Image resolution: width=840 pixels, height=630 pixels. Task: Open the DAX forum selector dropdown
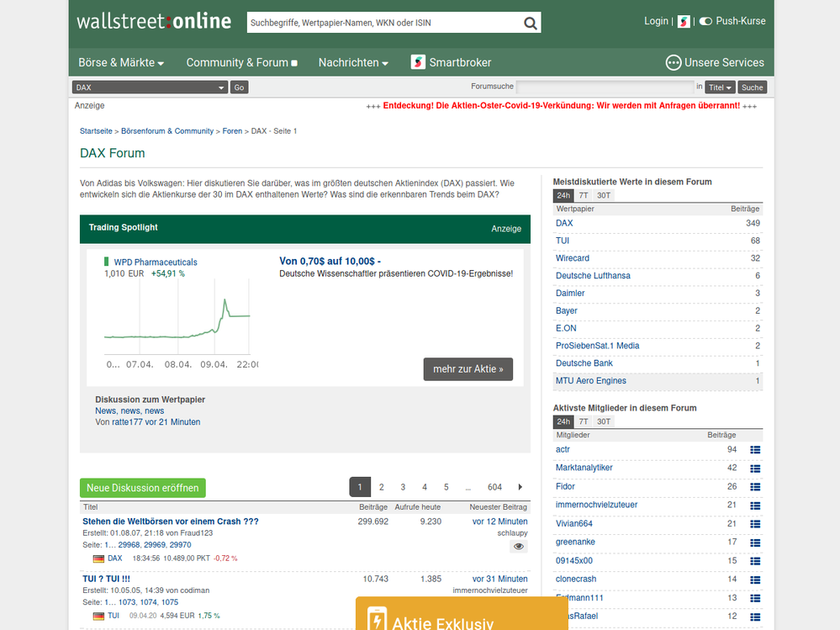150,87
